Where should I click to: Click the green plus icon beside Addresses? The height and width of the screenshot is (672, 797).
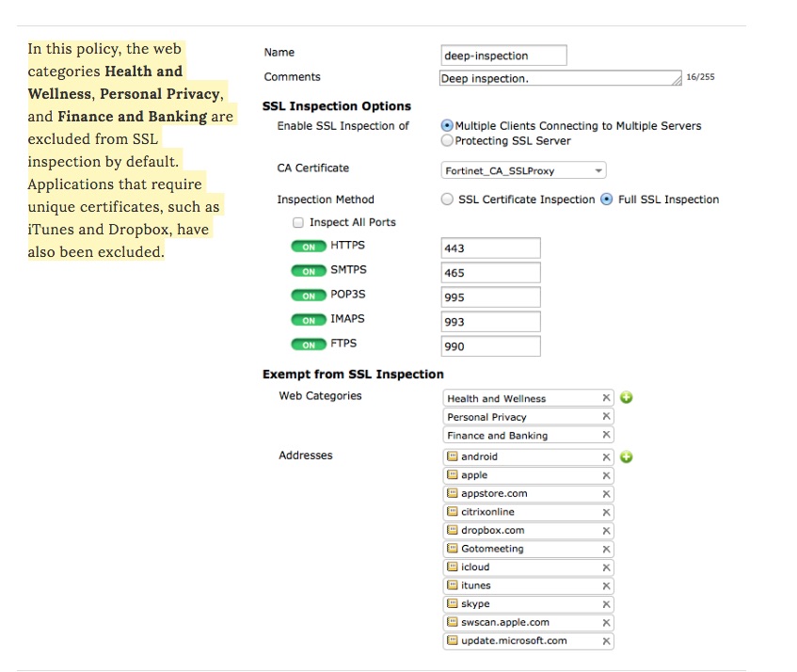click(627, 456)
